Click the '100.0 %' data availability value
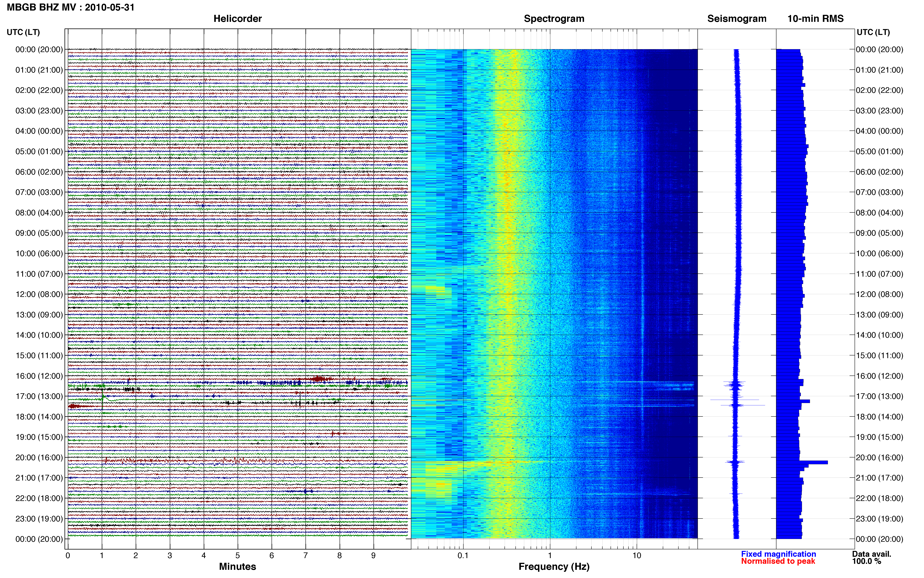 867,561
